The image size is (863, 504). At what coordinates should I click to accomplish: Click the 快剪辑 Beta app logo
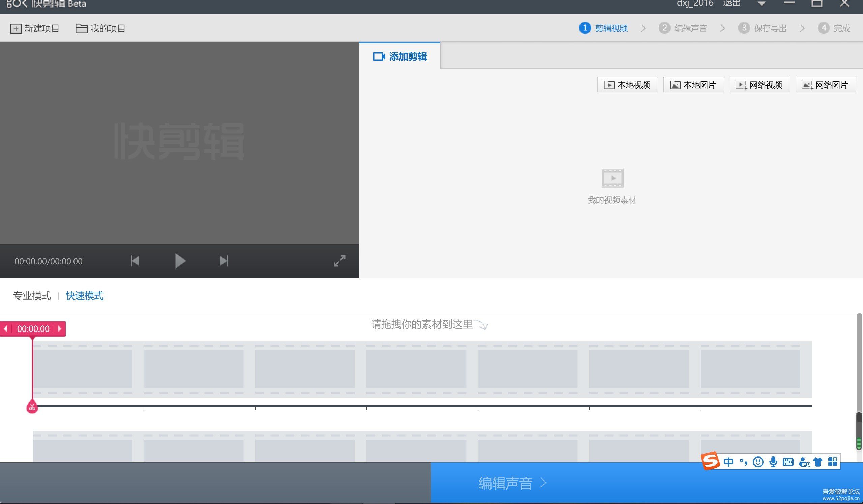pos(47,3)
